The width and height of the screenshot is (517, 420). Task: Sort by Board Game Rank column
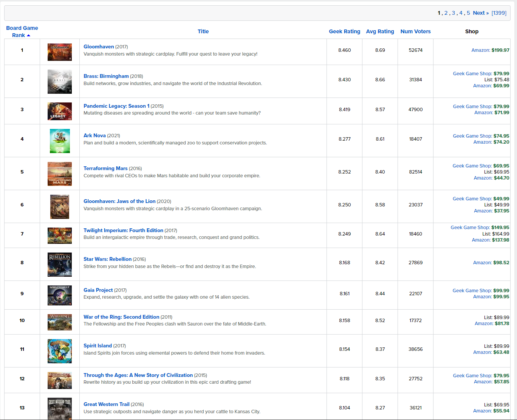tap(22, 31)
